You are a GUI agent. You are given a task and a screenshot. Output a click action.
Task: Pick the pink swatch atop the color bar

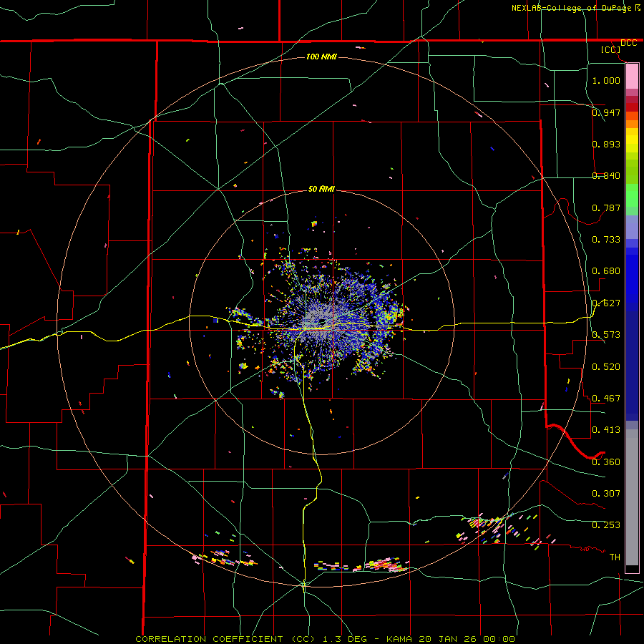pyautogui.click(x=632, y=76)
